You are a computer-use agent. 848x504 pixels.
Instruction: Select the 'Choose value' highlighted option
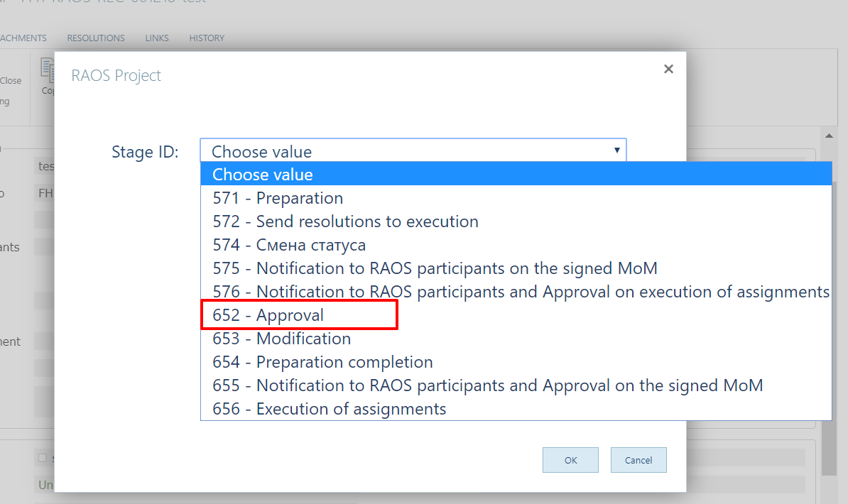516,174
